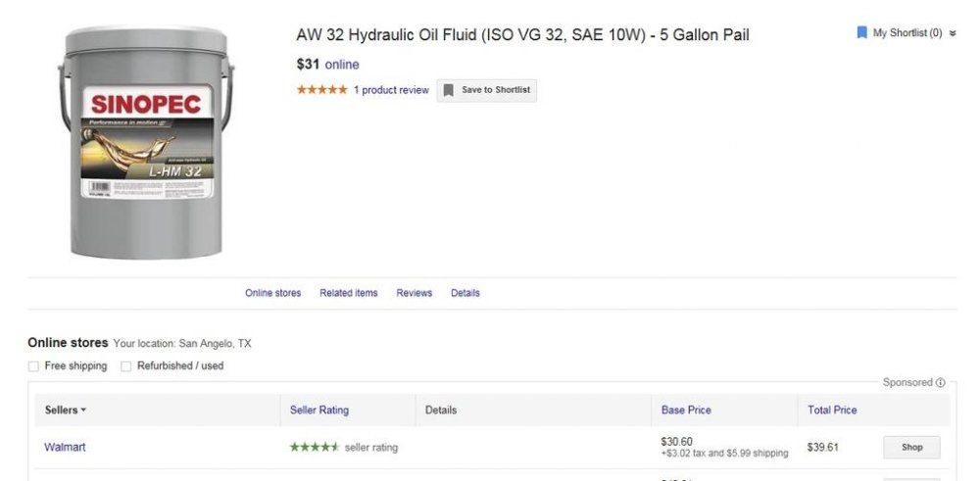Image resolution: width=980 pixels, height=481 pixels.
Task: Jump to the Details tab
Action: point(465,293)
